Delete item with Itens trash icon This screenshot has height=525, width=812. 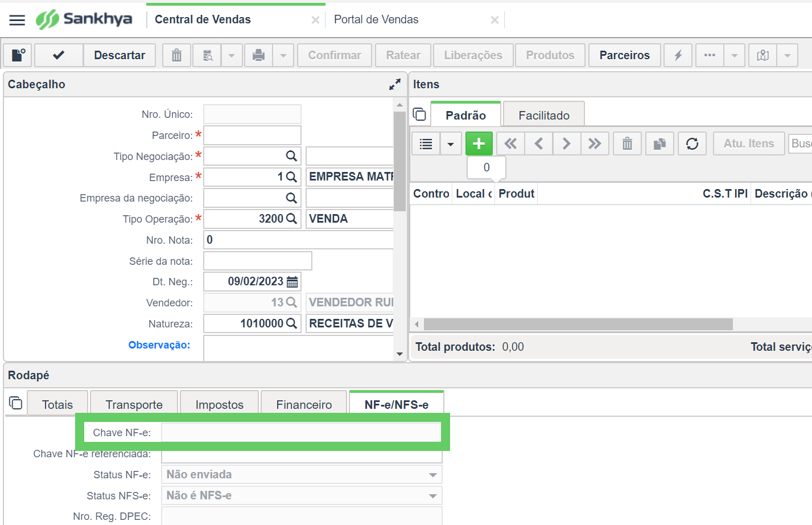tap(627, 143)
